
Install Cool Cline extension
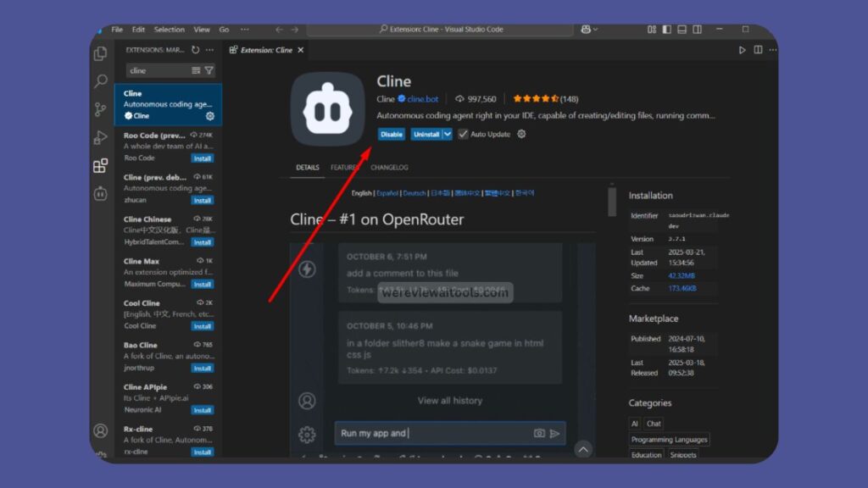click(202, 326)
